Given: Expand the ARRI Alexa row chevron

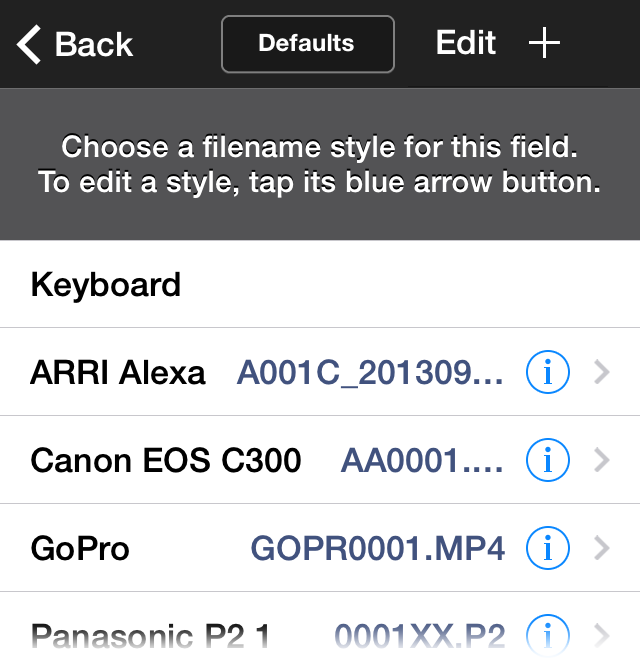Looking at the screenshot, I should pyautogui.click(x=602, y=372).
